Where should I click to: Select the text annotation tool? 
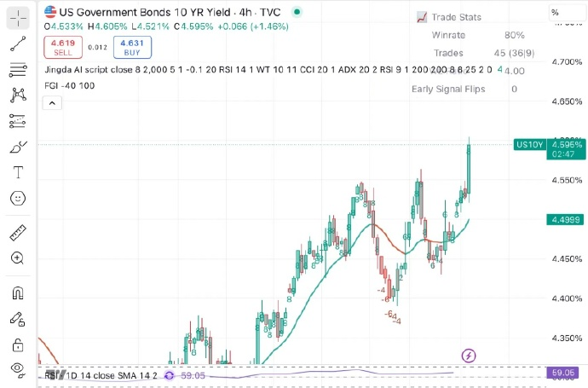click(x=18, y=172)
